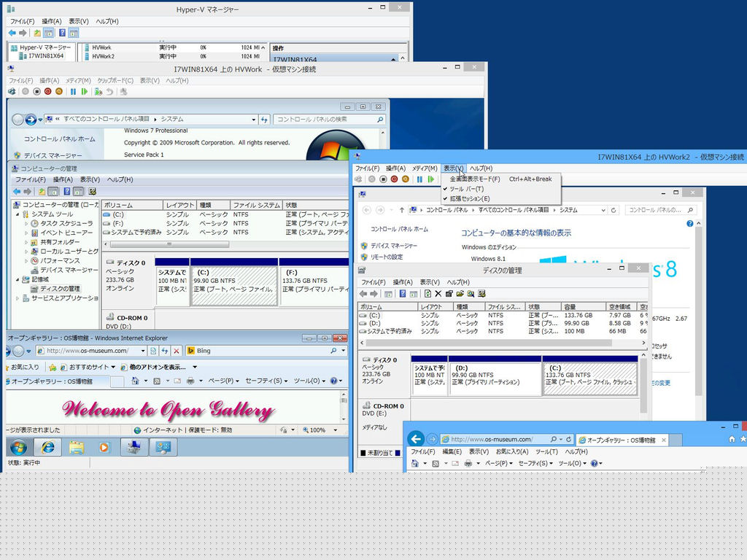Select ディスクの管理 in Computer Management tree
The width and height of the screenshot is (747, 560).
pyautogui.click(x=60, y=289)
